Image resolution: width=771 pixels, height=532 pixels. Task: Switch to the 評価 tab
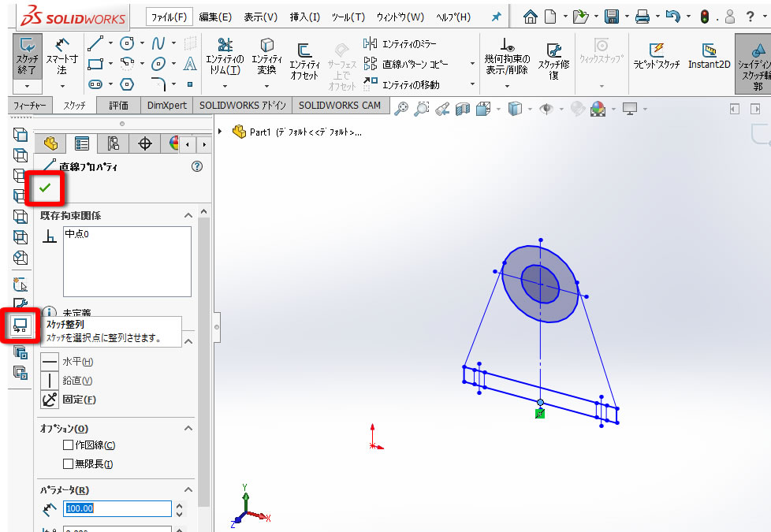pyautogui.click(x=118, y=106)
